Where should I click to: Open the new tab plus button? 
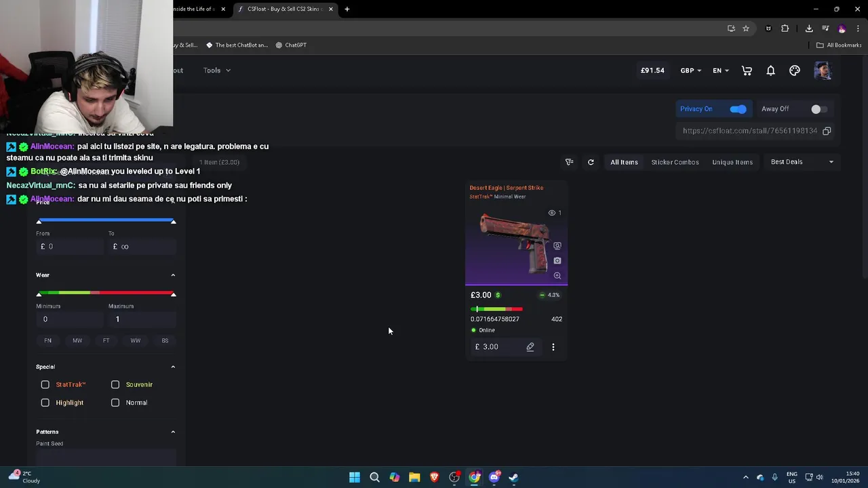pyautogui.click(x=347, y=9)
